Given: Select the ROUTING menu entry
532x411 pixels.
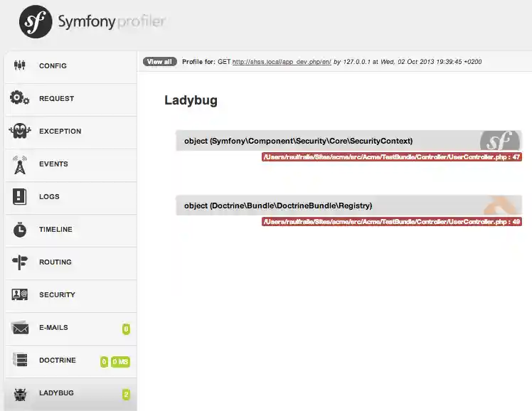Looking at the screenshot, I should [x=71, y=262].
